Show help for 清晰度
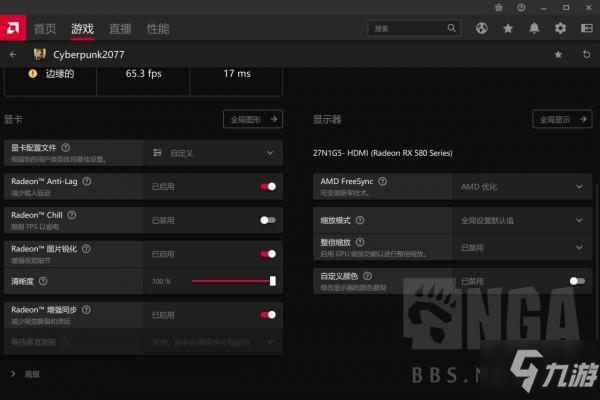600x400 pixels. [x=43, y=281]
